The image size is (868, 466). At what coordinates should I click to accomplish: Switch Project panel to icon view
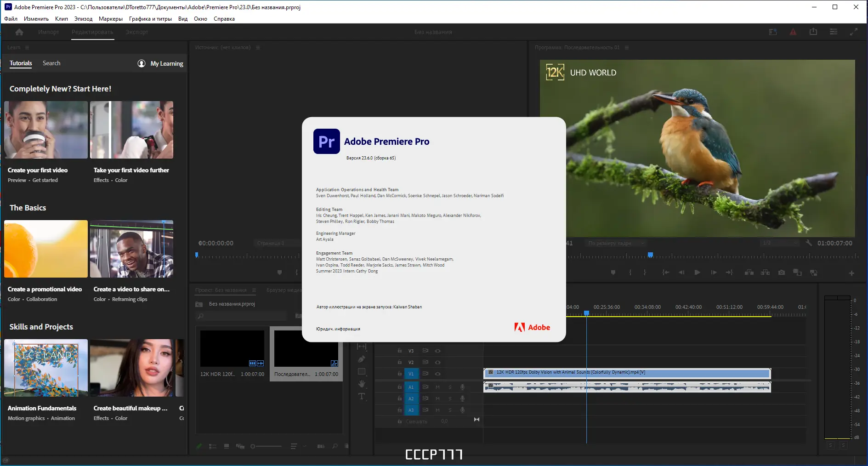point(227,446)
